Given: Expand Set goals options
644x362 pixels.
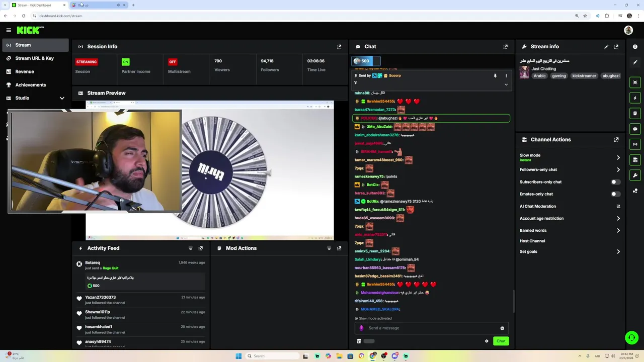Looking at the screenshot, I should point(618,252).
